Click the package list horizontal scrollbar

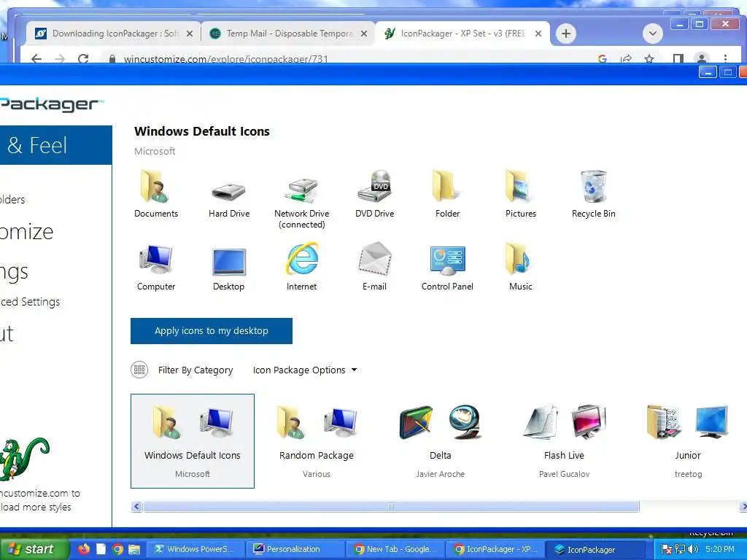[x=391, y=506]
